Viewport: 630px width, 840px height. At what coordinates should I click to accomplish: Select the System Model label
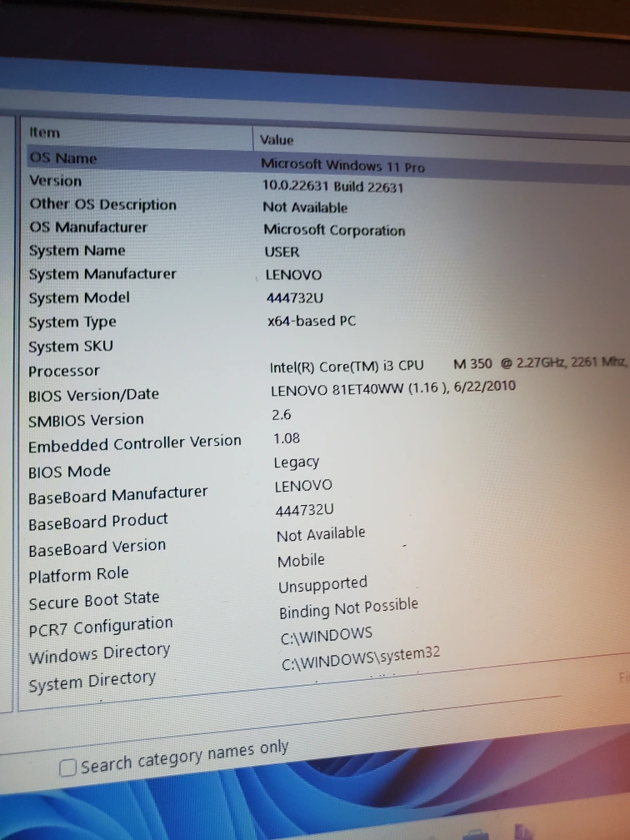[79, 297]
